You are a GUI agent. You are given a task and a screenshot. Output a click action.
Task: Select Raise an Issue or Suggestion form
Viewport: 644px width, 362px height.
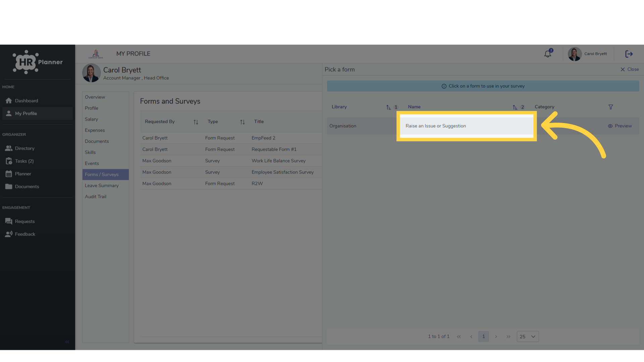tap(436, 126)
